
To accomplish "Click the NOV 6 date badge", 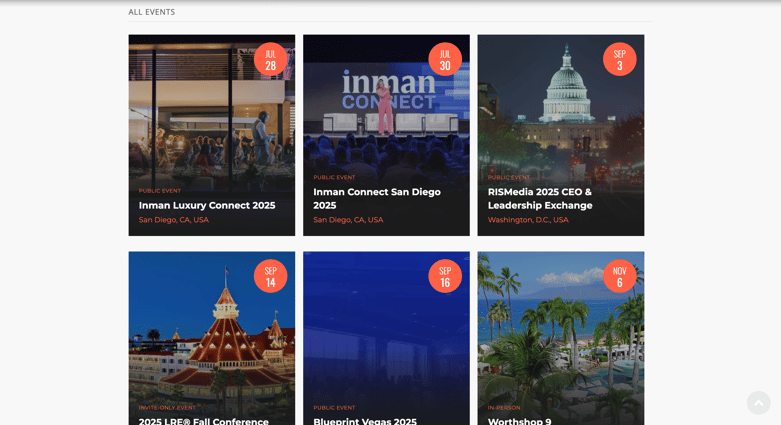I will (x=620, y=276).
